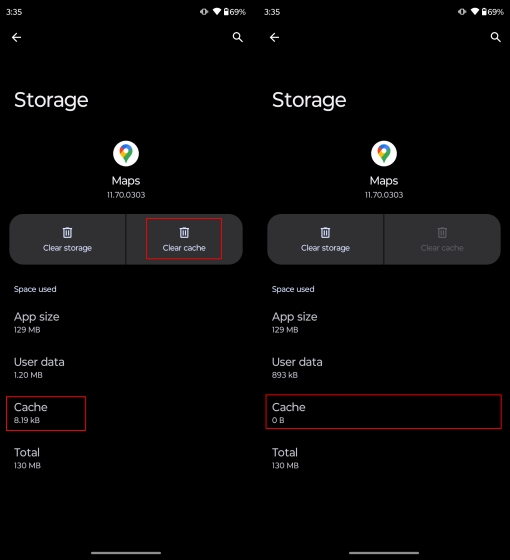Select Cache 0 B entry
510x560 pixels.
coord(384,412)
